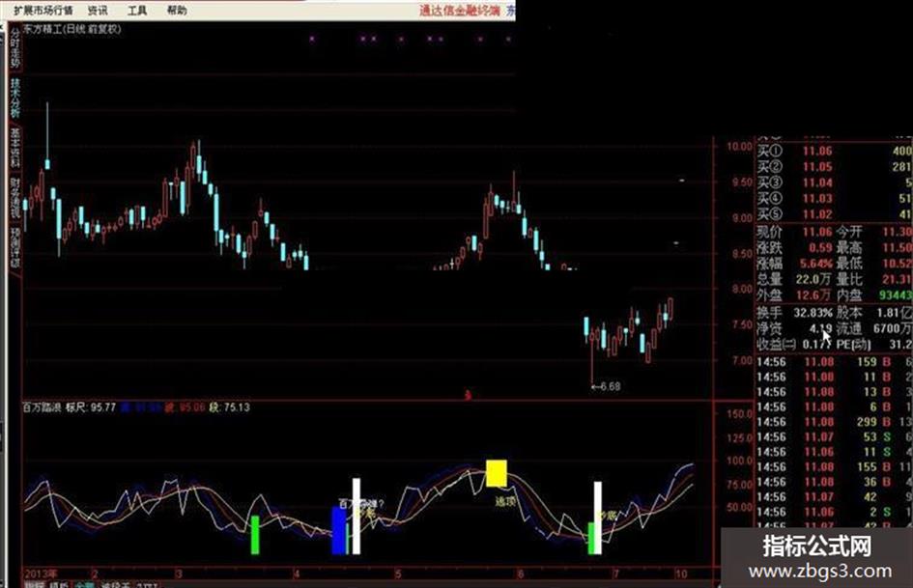Image resolution: width=913 pixels, height=588 pixels.
Task: Click the 通达信金融终端 title text
Action: click(460, 10)
